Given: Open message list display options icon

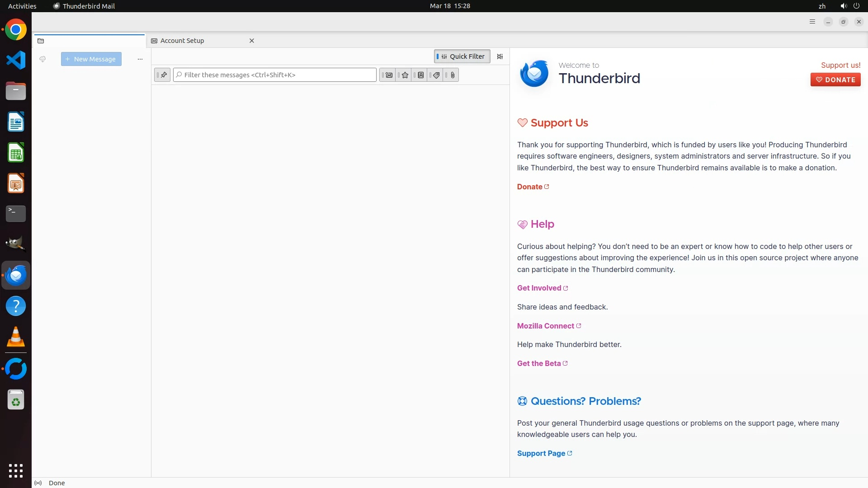Looking at the screenshot, I should (x=500, y=56).
